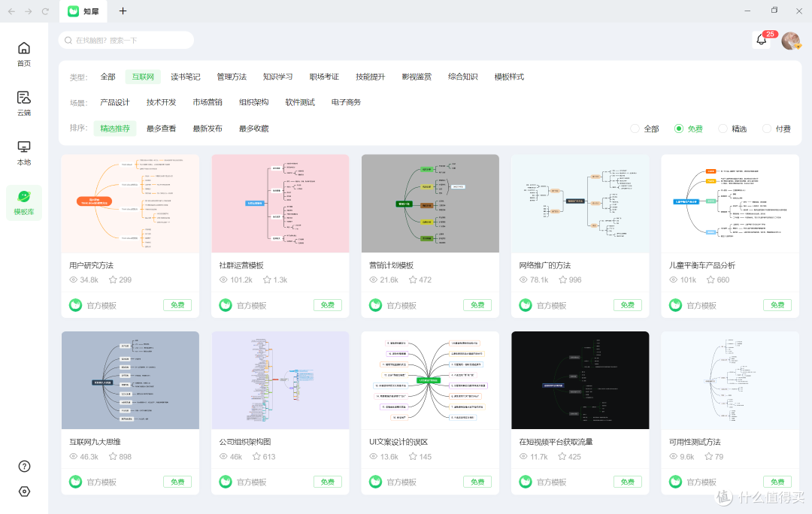
Task: Filter by 组织架构 scene
Action: [254, 102]
